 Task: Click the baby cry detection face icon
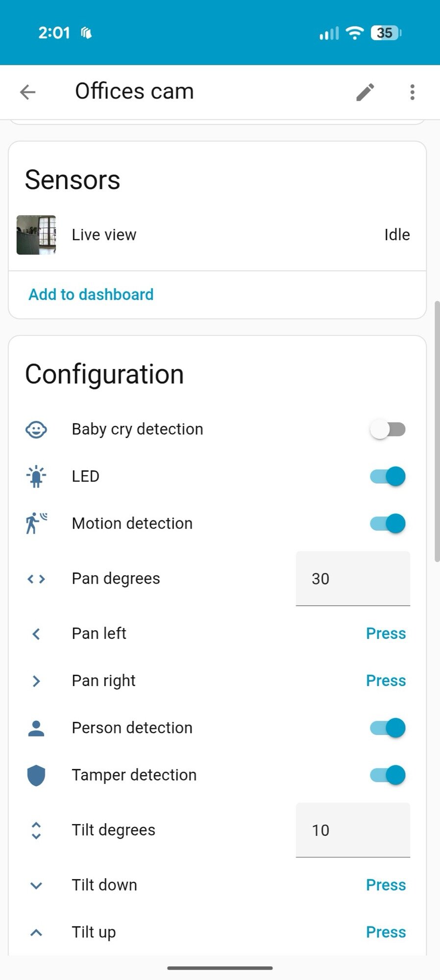click(36, 429)
